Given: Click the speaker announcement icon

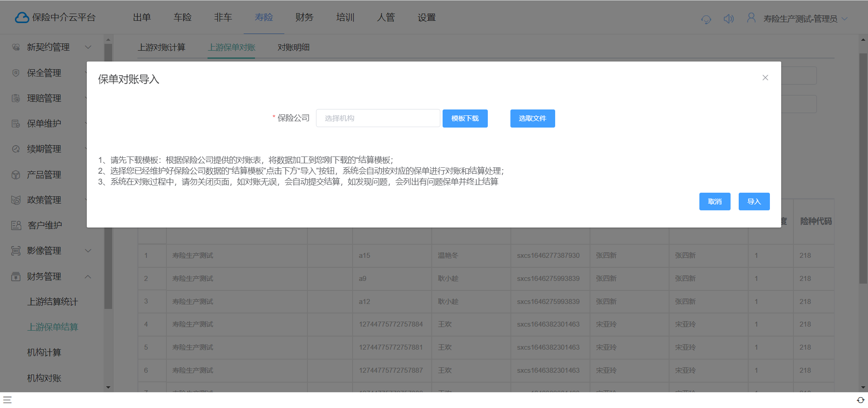Looking at the screenshot, I should pos(728,19).
